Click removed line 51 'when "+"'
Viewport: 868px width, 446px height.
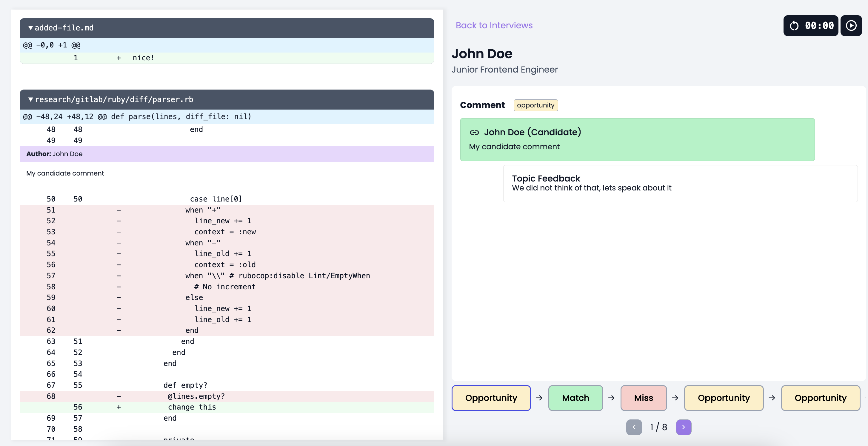tap(227, 210)
